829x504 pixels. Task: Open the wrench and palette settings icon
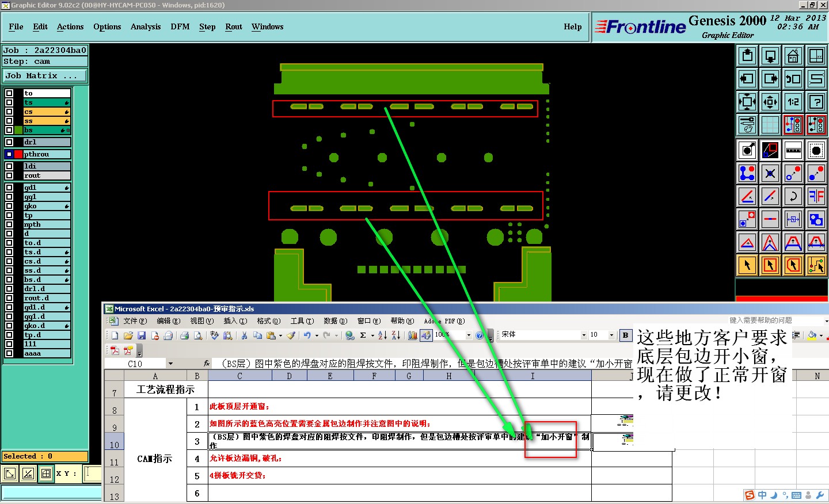(747, 125)
